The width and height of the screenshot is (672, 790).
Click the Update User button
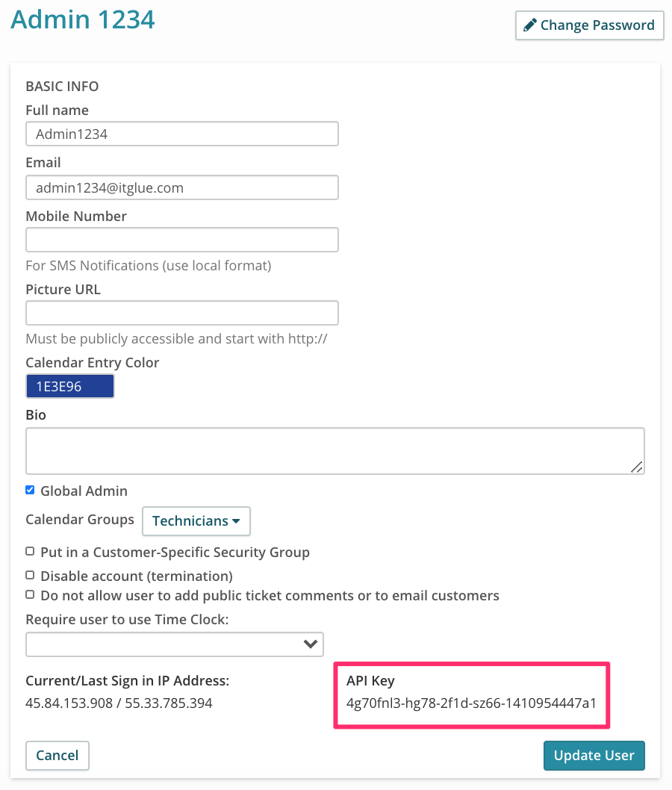(594, 755)
